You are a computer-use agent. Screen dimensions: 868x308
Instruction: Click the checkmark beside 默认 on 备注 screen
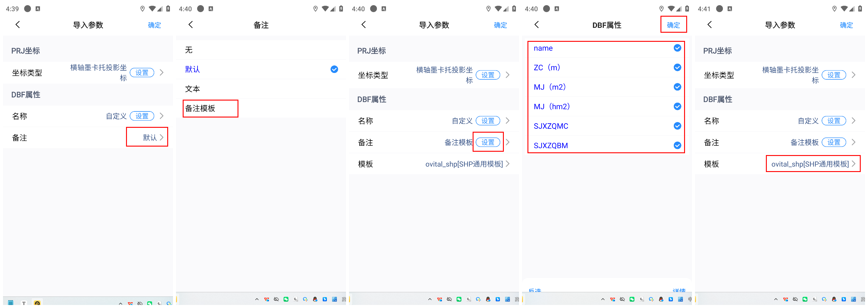coord(334,69)
